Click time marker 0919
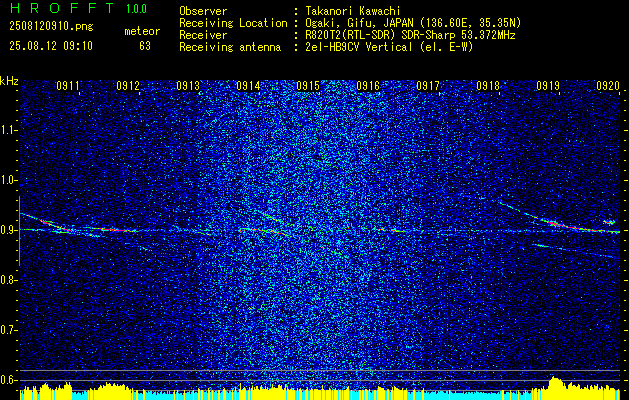629x400 pixels. 548,85
